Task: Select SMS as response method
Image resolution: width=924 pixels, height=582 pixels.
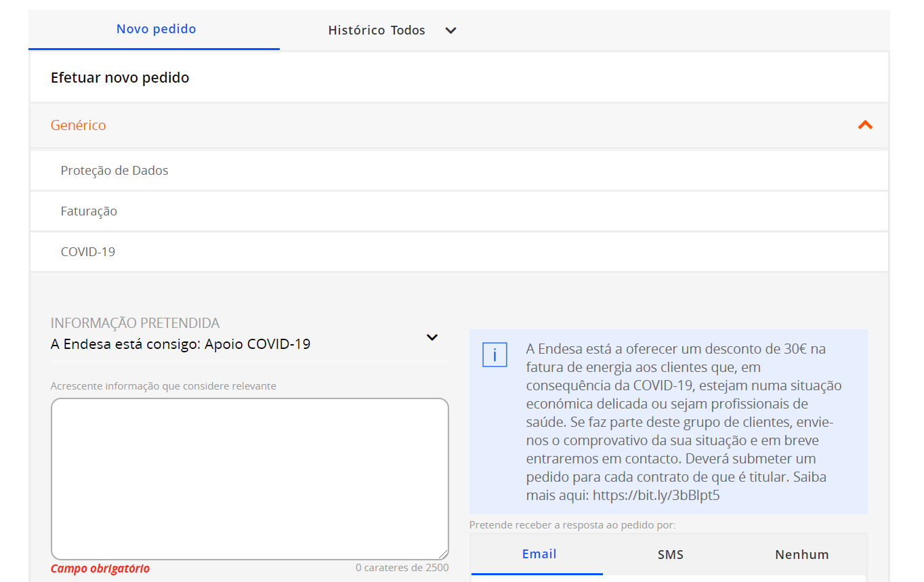Action: pos(670,555)
